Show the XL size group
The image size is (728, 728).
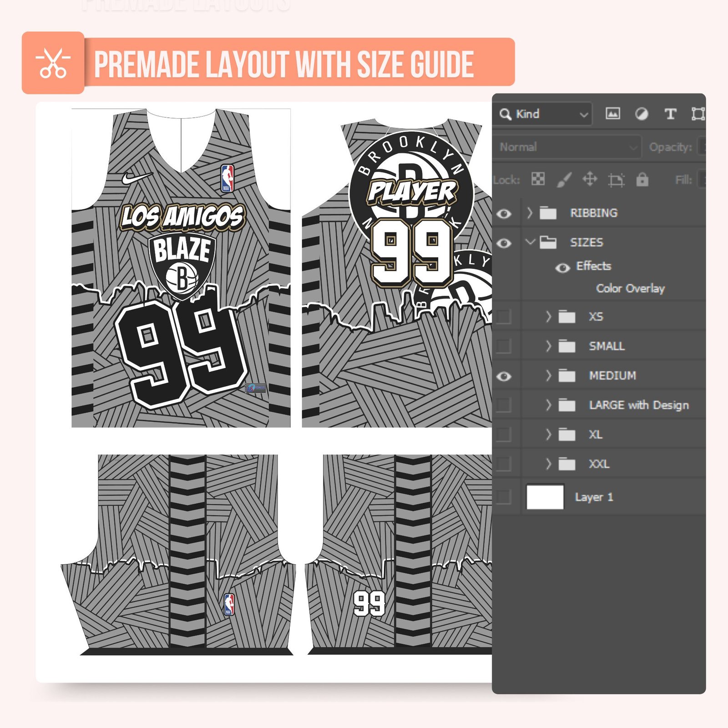504,435
